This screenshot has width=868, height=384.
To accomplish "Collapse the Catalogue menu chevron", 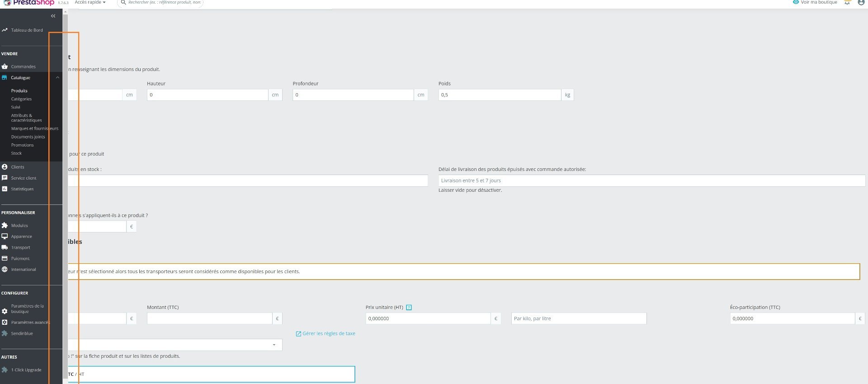I will coord(57,78).
